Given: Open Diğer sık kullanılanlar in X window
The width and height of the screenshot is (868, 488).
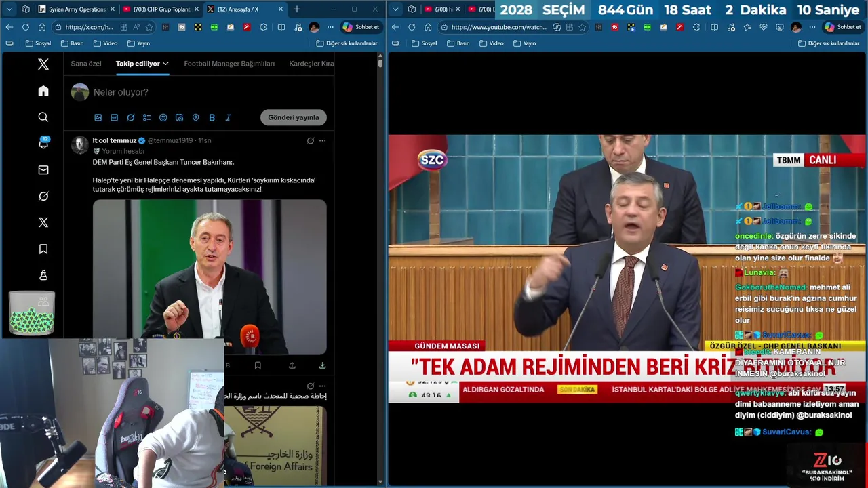Looking at the screenshot, I should pyautogui.click(x=347, y=43).
